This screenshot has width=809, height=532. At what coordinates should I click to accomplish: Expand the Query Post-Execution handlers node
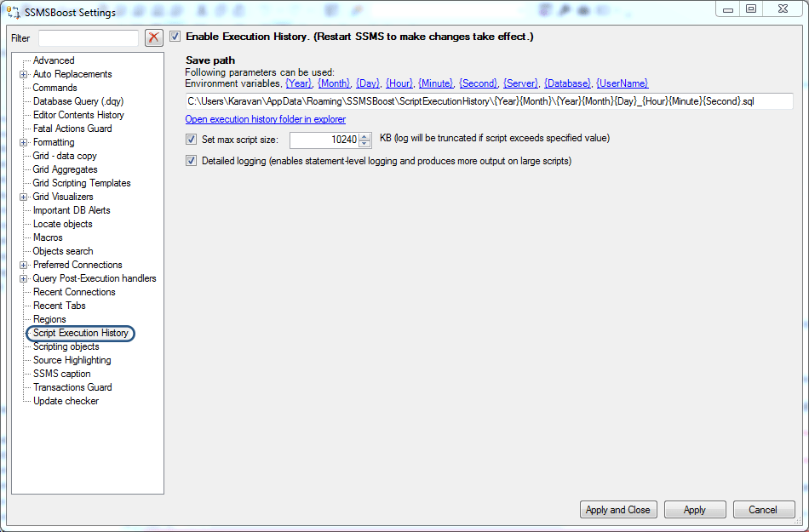[x=23, y=279]
